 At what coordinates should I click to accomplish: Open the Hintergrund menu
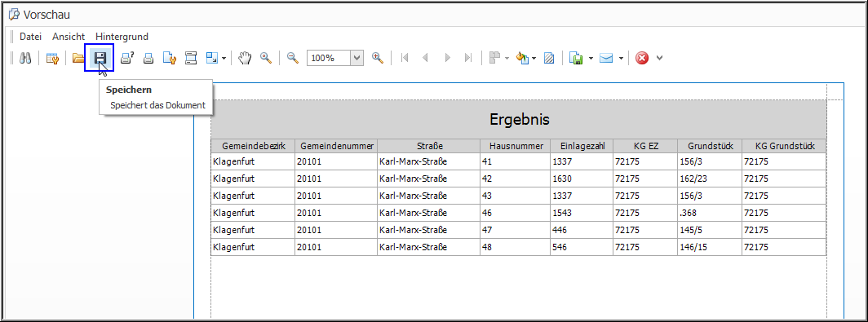[x=122, y=37]
